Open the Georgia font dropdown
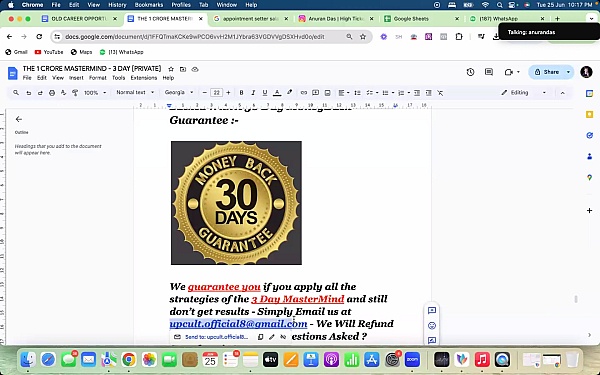 [179, 92]
